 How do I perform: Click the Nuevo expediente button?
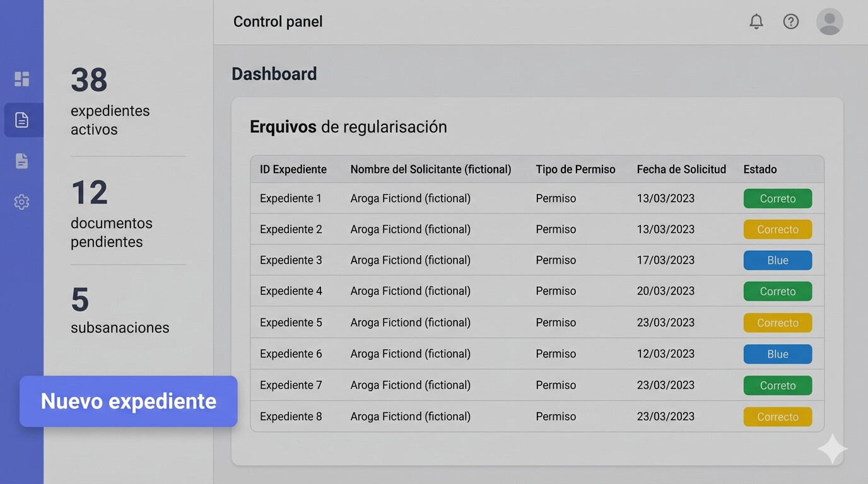tap(129, 401)
